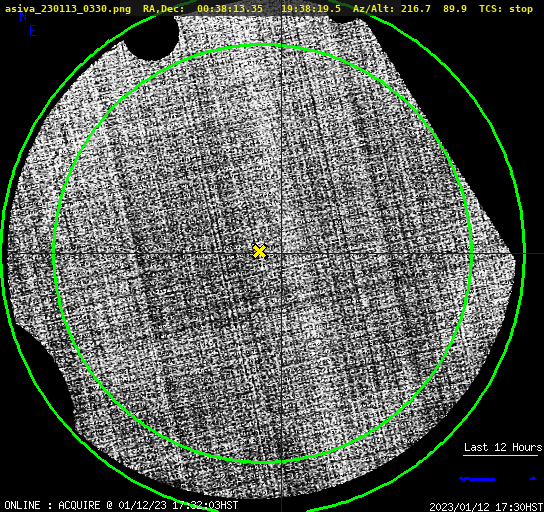Click the yellow X telescope pointing marker

[x=259, y=251]
